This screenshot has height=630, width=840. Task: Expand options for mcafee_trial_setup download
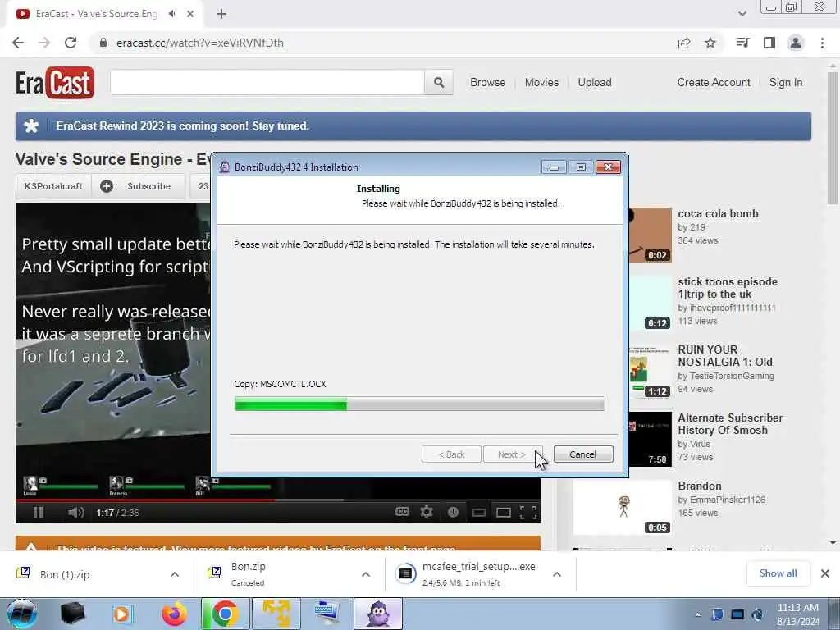coord(557,574)
